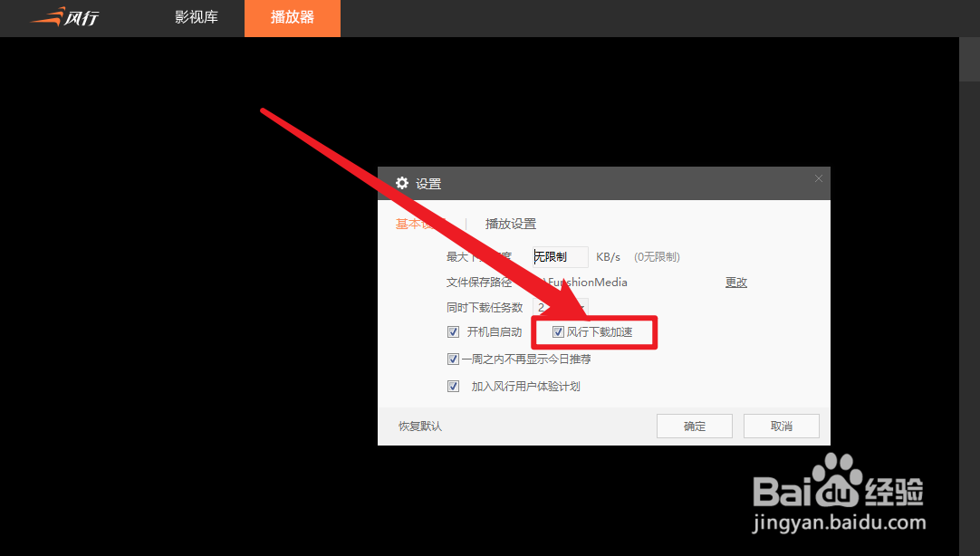Switch to the 影视库 tab

pos(197,17)
